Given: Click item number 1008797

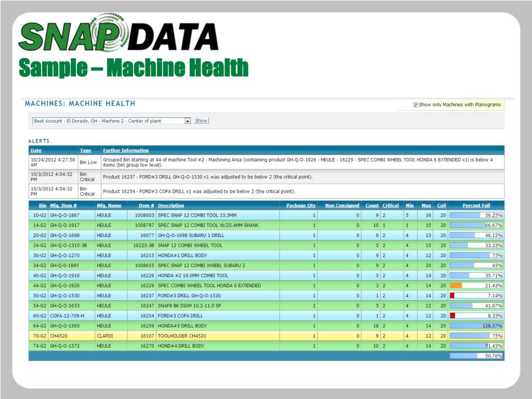Looking at the screenshot, I should (144, 225).
